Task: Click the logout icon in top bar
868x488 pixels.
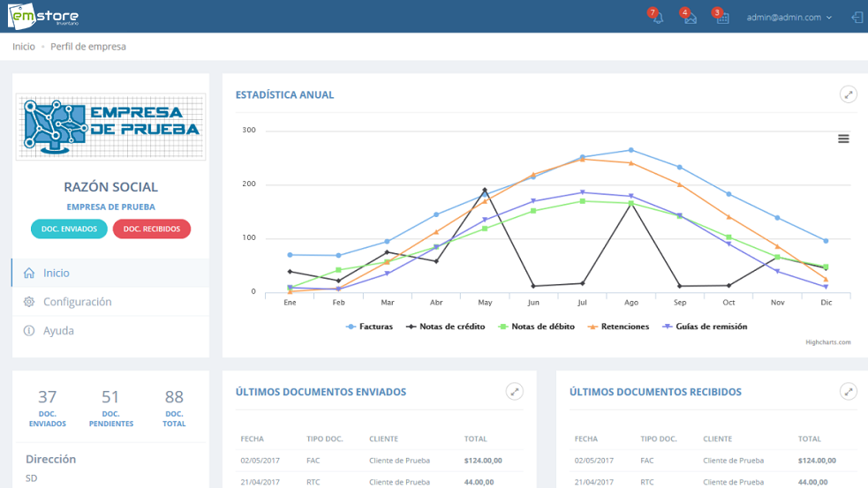Action: click(857, 17)
